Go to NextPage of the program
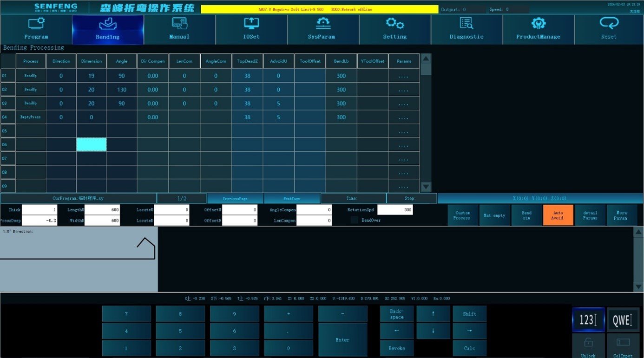 tap(292, 198)
